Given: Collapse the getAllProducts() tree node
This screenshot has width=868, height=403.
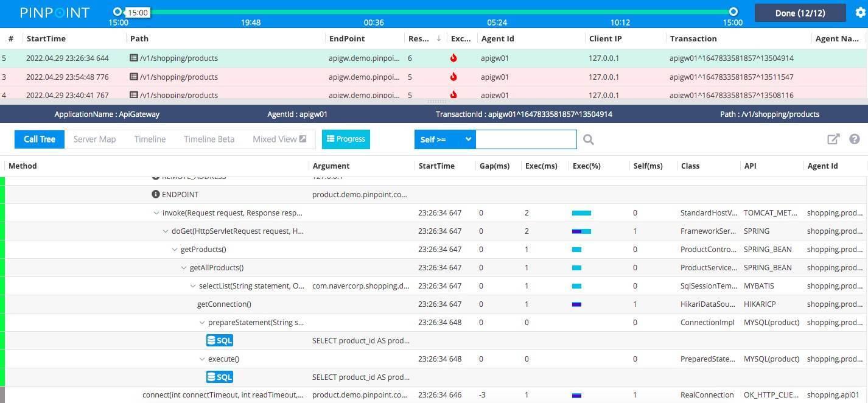Looking at the screenshot, I should tap(183, 267).
